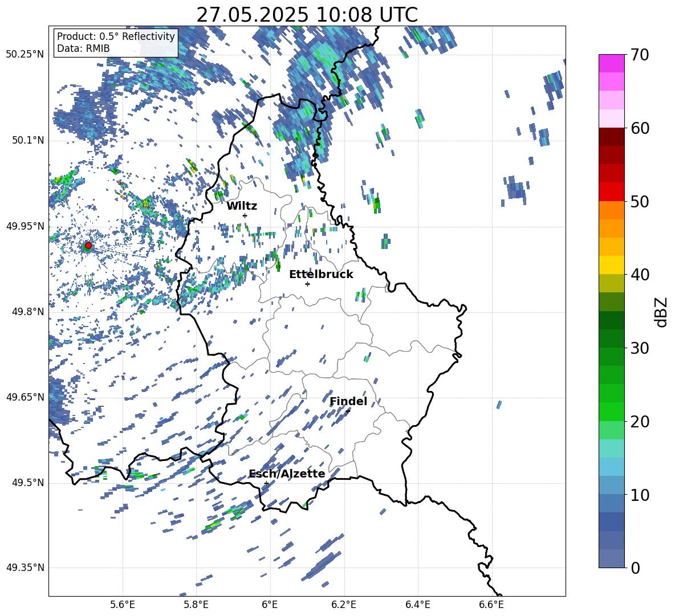675x616 pixels.
Task: Click the Wiltz city label
Action: (x=242, y=206)
